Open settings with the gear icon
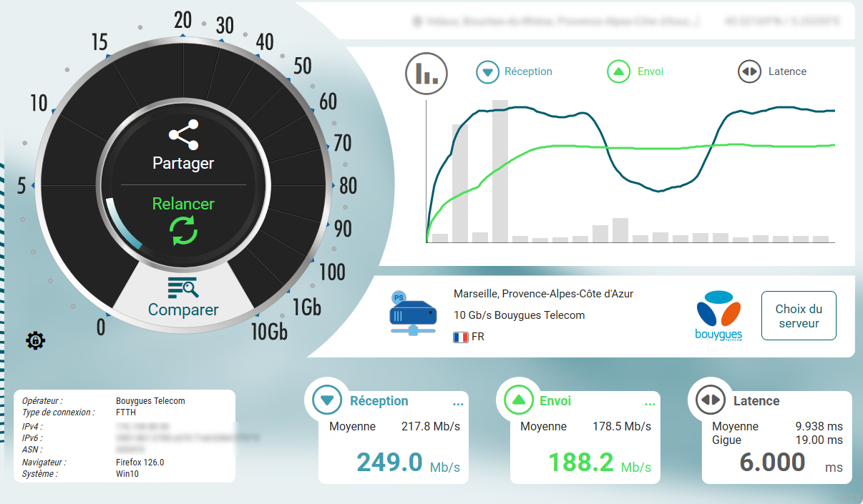Image resolution: width=863 pixels, height=504 pixels. [35, 341]
